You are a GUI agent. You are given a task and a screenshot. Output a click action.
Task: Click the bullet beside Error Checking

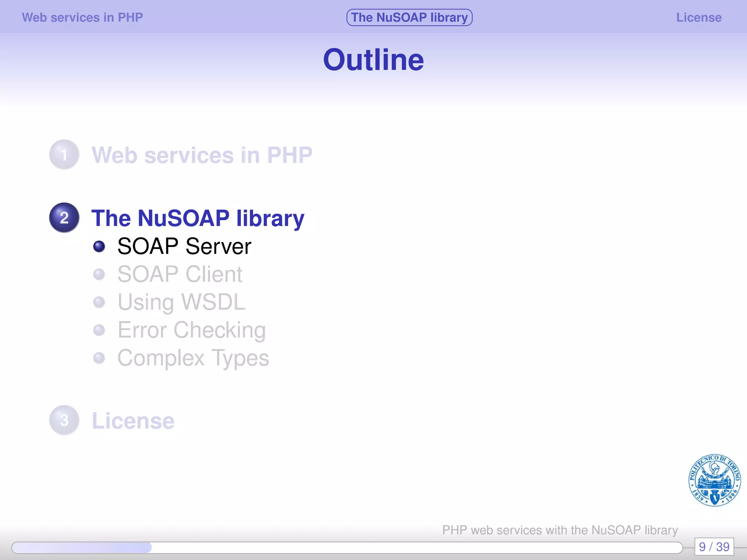(99, 330)
